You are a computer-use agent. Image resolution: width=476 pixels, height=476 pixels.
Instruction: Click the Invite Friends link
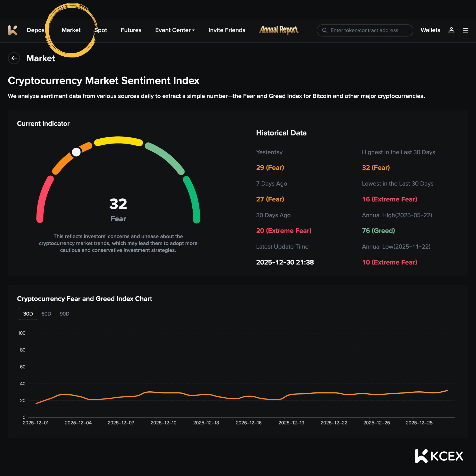tap(227, 30)
